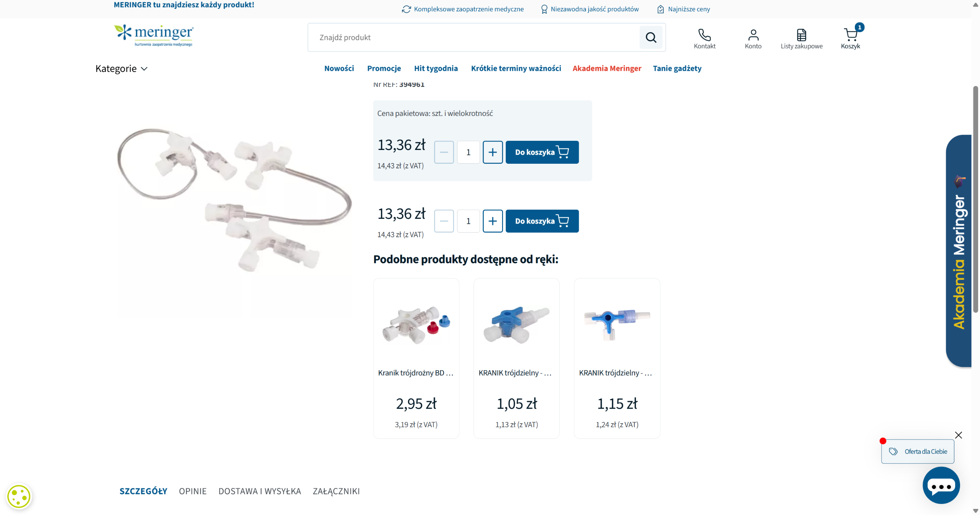The width and height of the screenshot is (980, 515).
Task: Increase quantity in package price row
Action: tap(492, 152)
